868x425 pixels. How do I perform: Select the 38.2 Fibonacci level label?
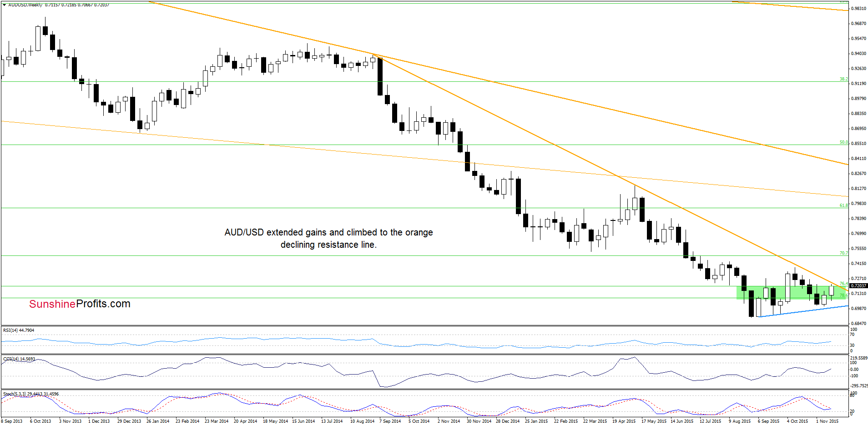tap(843, 79)
